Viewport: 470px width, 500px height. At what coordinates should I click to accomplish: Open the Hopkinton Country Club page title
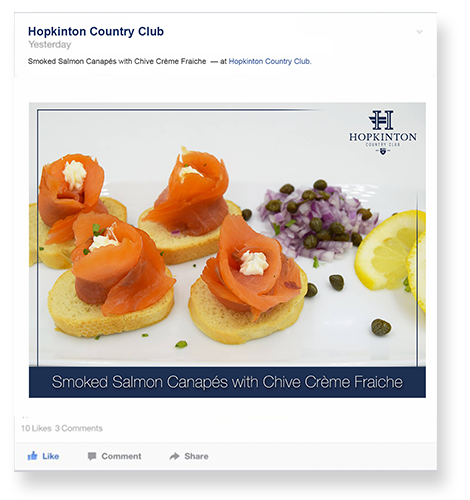[x=96, y=31]
